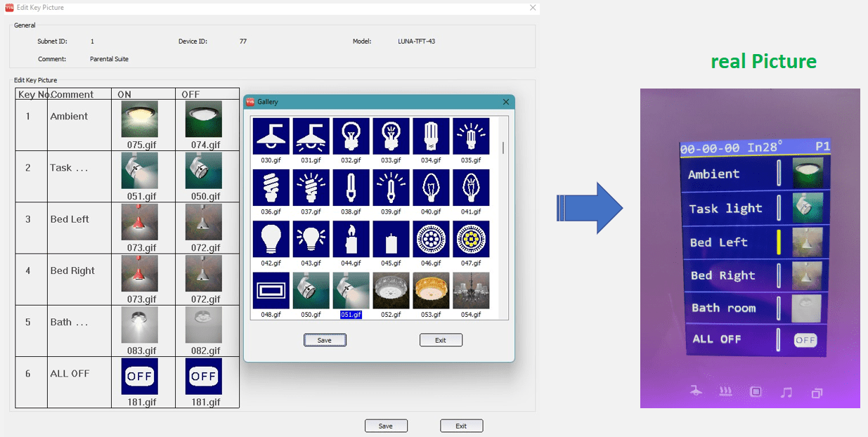
Task: Save the Gallery selection
Action: coord(325,340)
